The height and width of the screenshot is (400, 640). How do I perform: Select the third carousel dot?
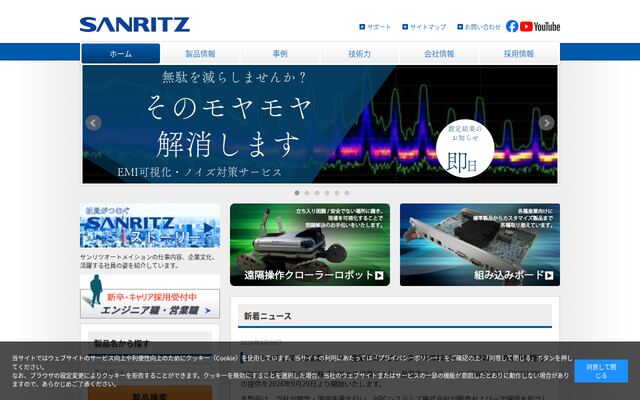point(317,193)
